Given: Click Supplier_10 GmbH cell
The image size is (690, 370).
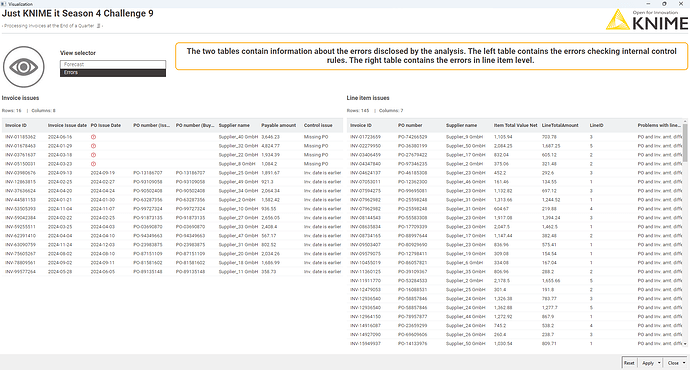Looking at the screenshot, I should (x=238, y=209).
